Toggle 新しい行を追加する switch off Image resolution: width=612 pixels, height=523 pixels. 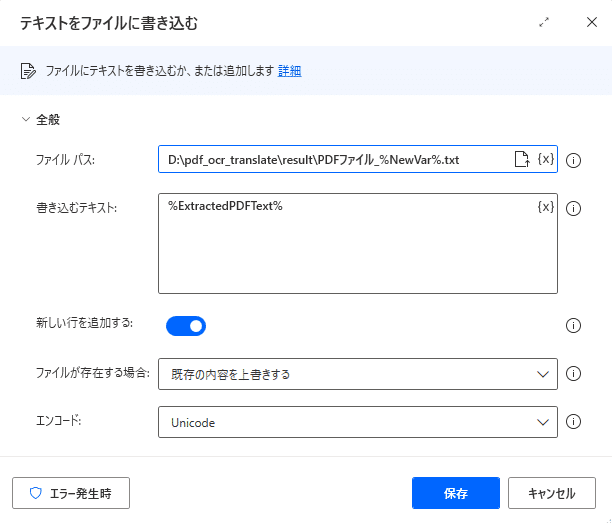[x=186, y=326]
